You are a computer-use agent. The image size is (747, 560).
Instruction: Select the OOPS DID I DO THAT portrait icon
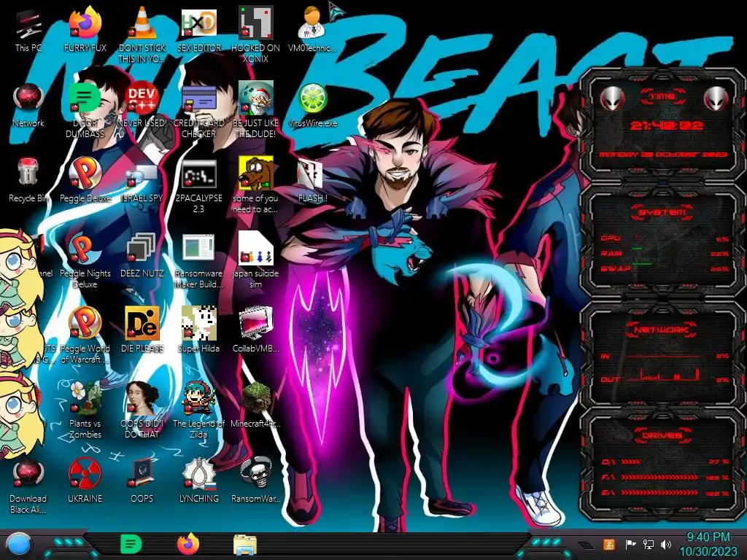coord(142,411)
